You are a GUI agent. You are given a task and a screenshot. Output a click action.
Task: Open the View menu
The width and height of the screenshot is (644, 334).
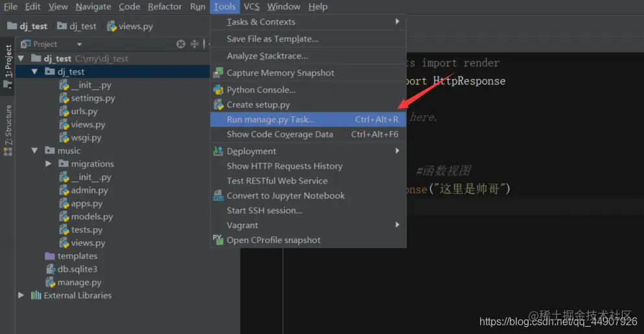click(x=58, y=6)
